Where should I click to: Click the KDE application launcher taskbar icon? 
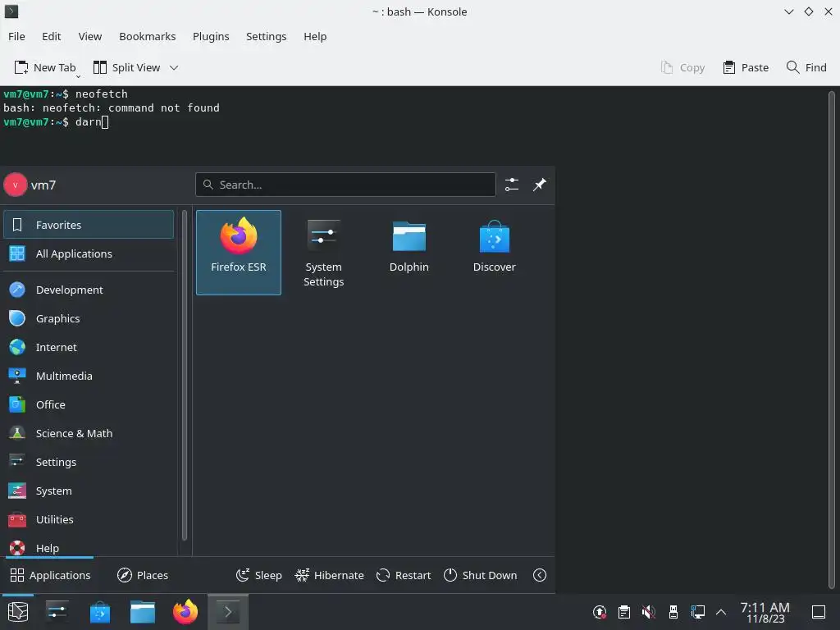(x=18, y=612)
